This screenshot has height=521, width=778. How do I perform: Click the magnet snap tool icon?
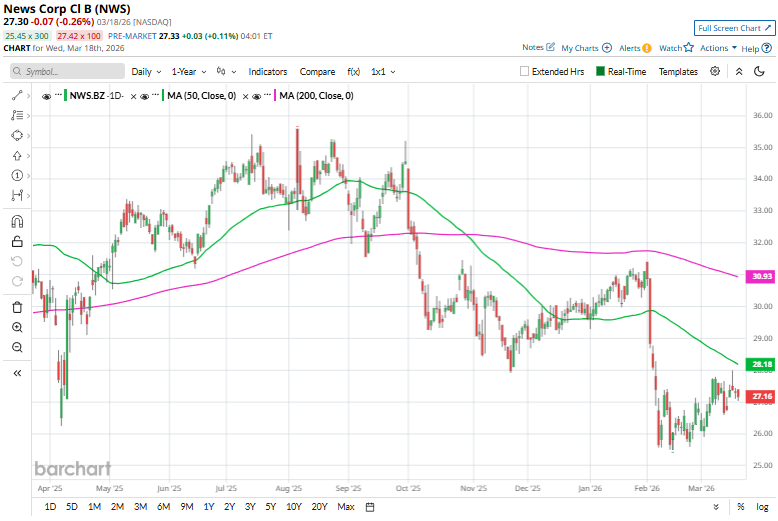click(x=17, y=221)
